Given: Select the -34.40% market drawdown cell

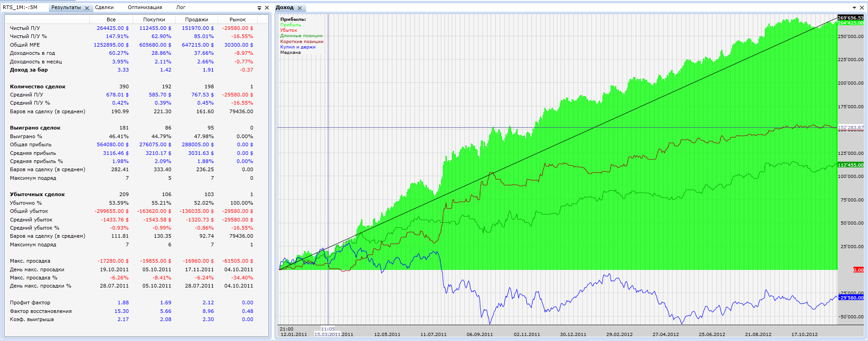Looking at the screenshot, I should 243,278.
